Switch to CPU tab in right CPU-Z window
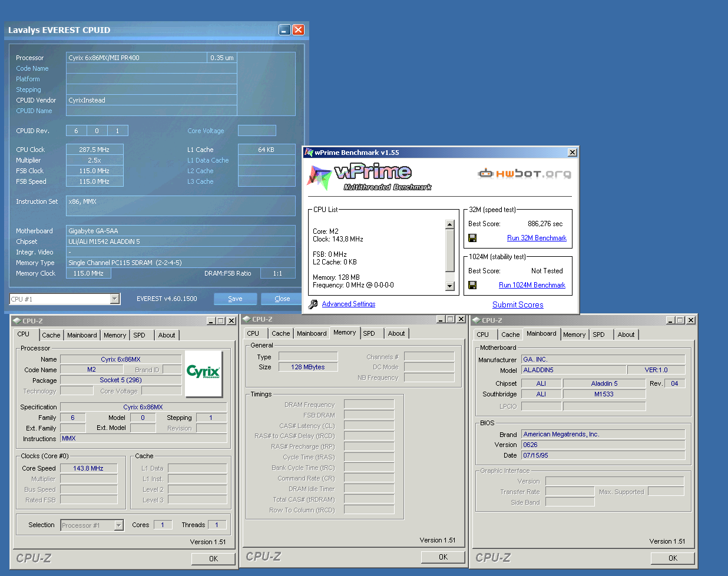 coord(483,335)
